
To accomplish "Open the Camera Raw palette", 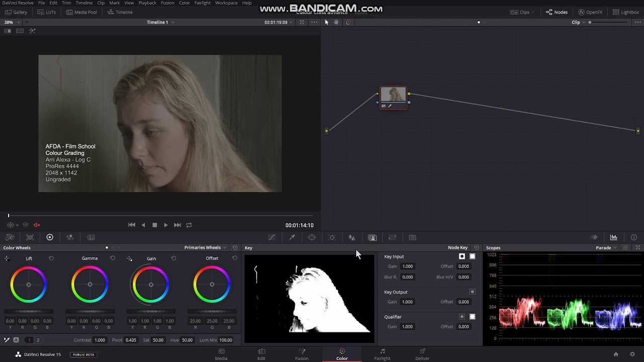I will [10, 237].
